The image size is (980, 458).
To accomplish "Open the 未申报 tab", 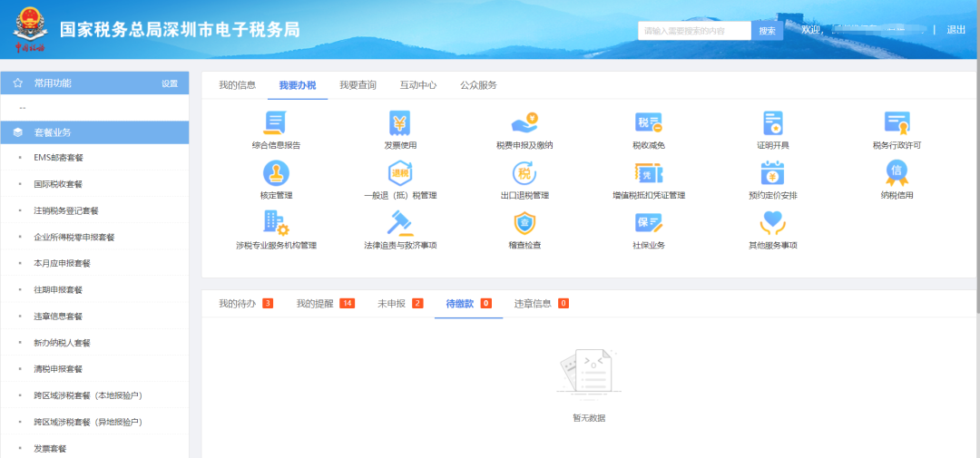I will coord(400,304).
